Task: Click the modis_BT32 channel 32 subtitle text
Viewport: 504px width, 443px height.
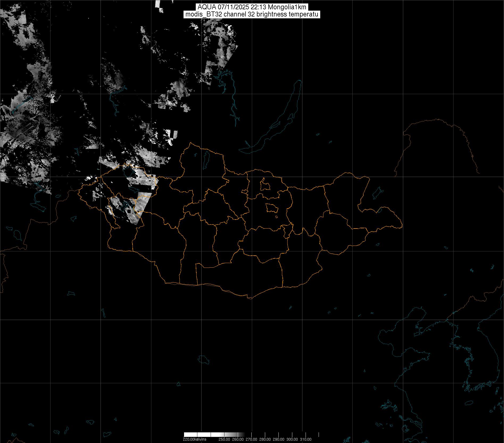Action: pyautogui.click(x=252, y=15)
